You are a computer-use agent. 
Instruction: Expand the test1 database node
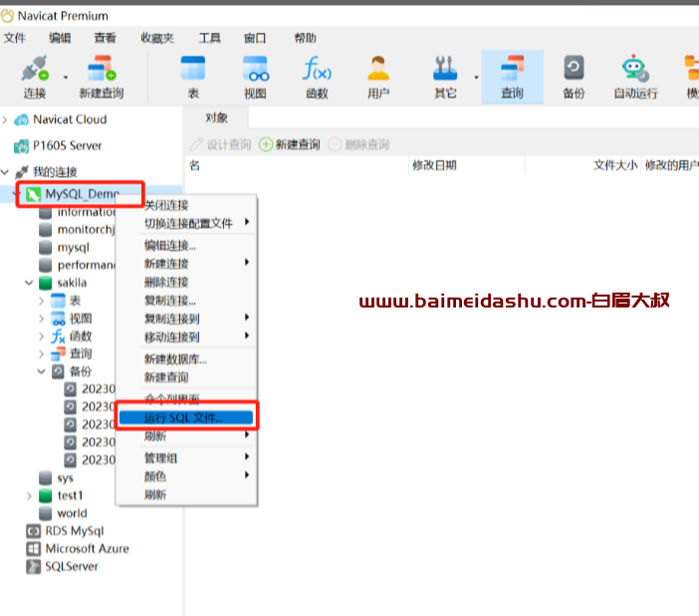(29, 496)
